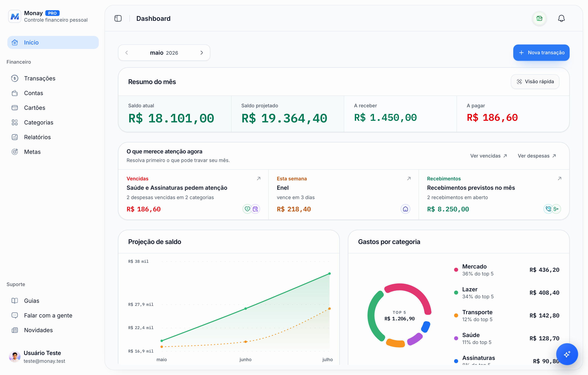
Task: Click the green store icon in header
Action: (x=539, y=18)
